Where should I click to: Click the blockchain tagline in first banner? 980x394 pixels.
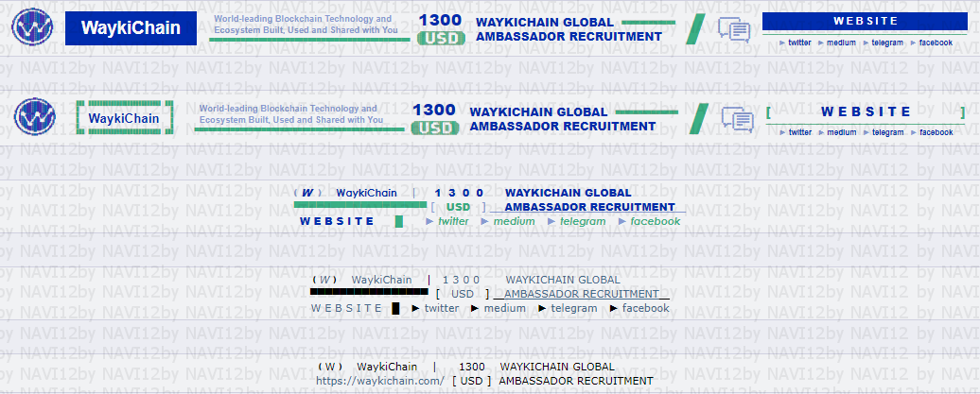point(306,25)
